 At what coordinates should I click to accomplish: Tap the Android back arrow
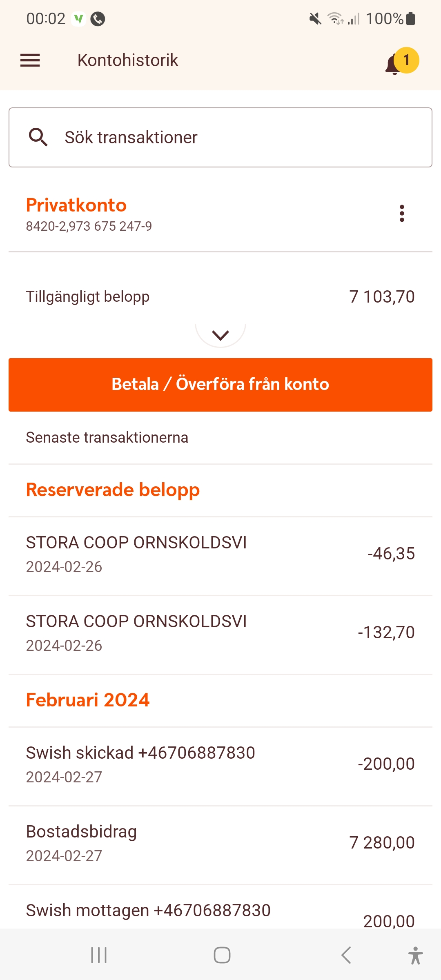point(346,955)
